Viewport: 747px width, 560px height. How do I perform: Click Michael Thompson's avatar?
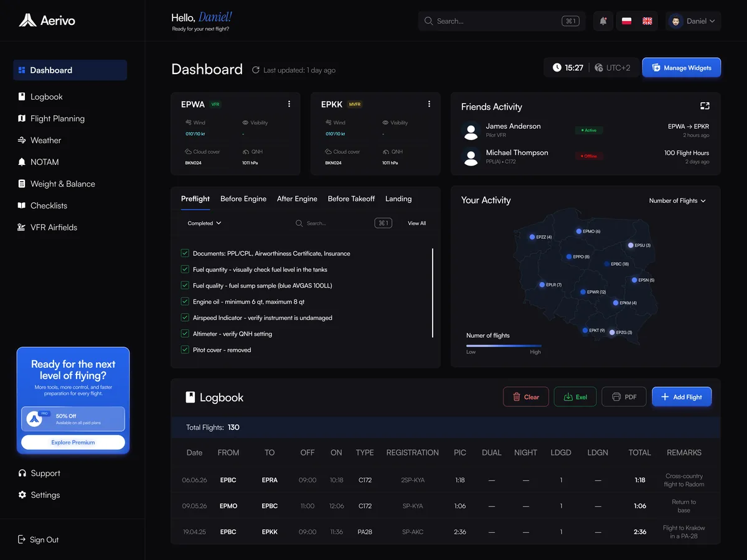coord(471,156)
